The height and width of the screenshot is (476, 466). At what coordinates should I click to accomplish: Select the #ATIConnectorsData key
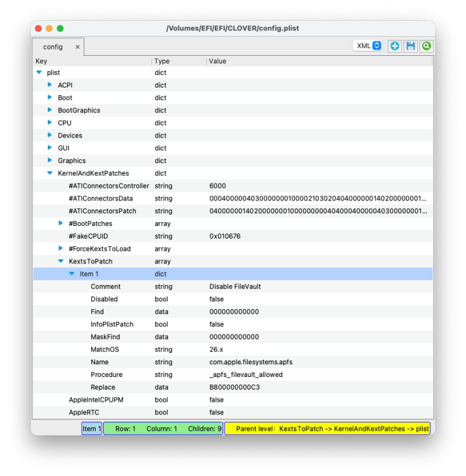click(101, 198)
